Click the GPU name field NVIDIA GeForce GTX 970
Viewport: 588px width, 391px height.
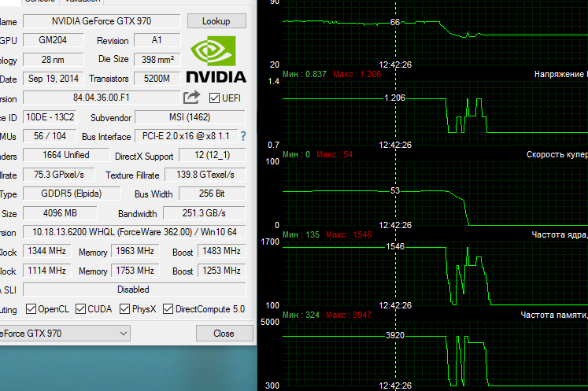(102, 21)
